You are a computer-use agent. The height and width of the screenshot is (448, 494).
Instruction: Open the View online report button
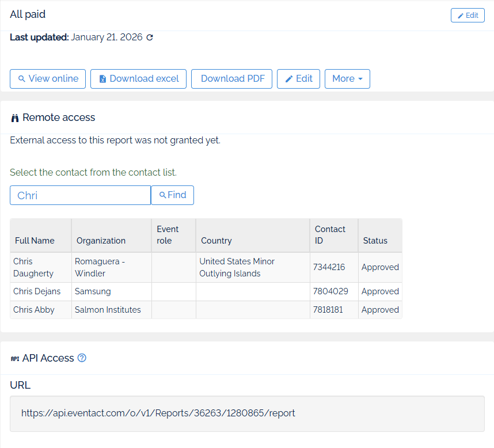pos(48,79)
